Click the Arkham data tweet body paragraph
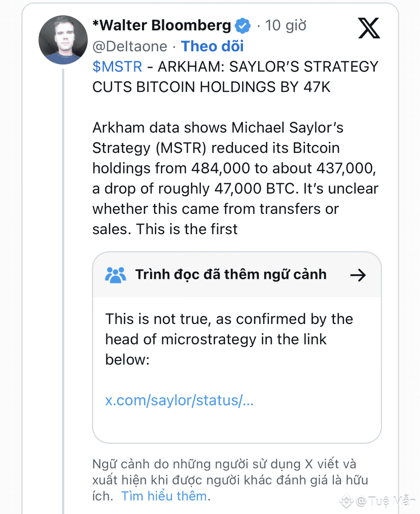 click(235, 178)
